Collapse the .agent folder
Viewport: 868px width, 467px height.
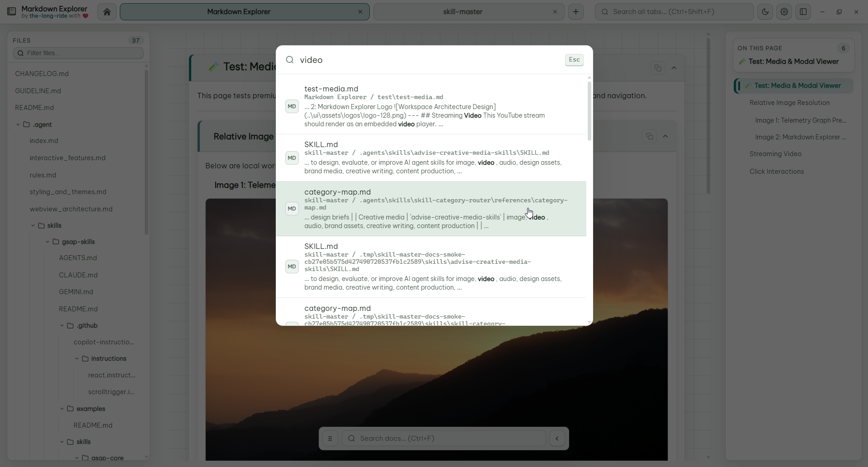(18, 124)
